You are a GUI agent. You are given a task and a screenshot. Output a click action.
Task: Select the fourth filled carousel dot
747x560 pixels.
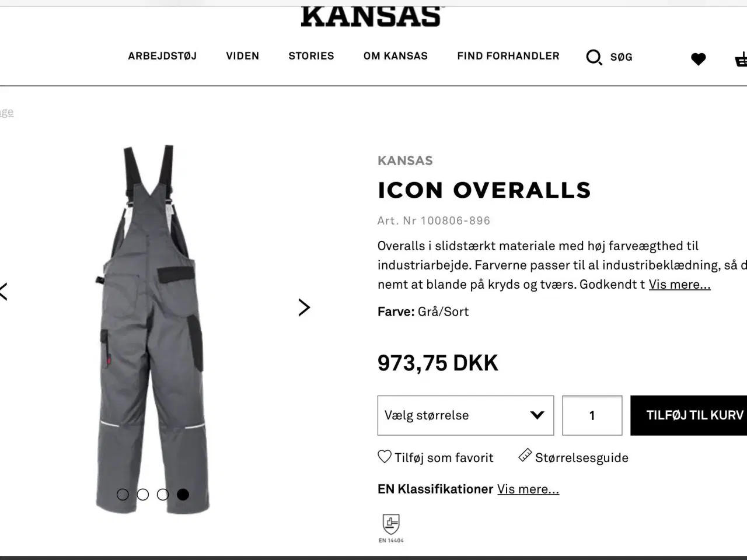click(183, 495)
